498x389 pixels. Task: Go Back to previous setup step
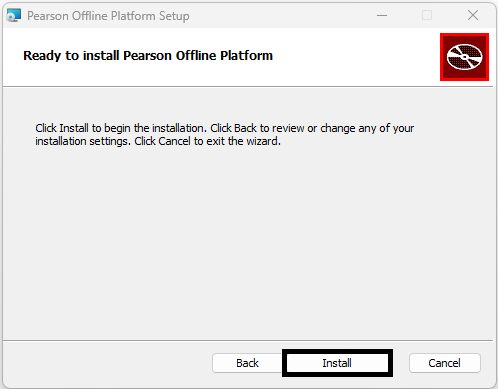247,363
